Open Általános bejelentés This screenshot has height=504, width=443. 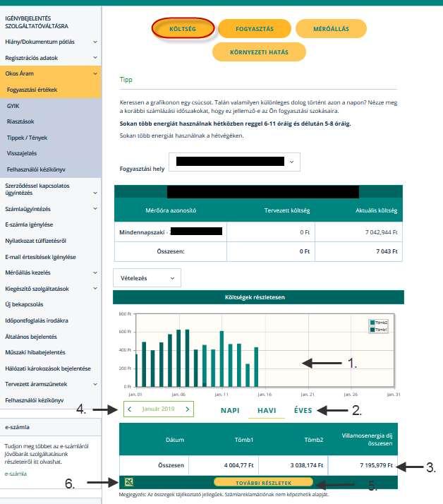(x=31, y=337)
